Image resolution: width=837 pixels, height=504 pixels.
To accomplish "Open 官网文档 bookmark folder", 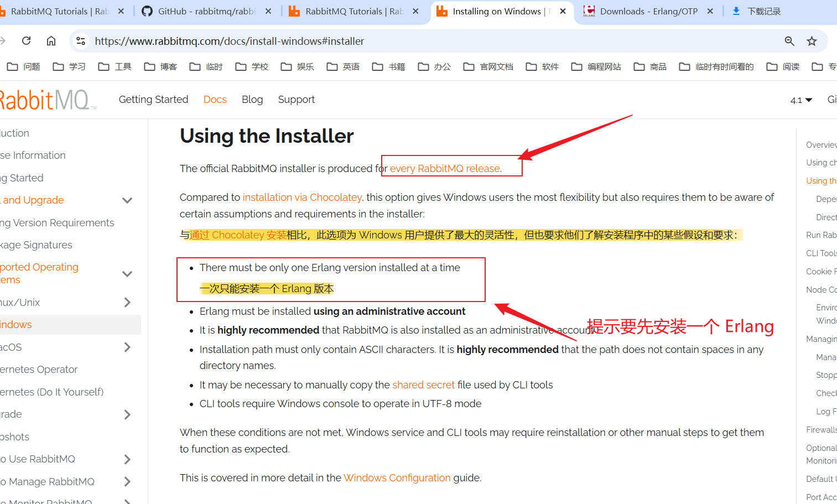I will pyautogui.click(x=488, y=66).
